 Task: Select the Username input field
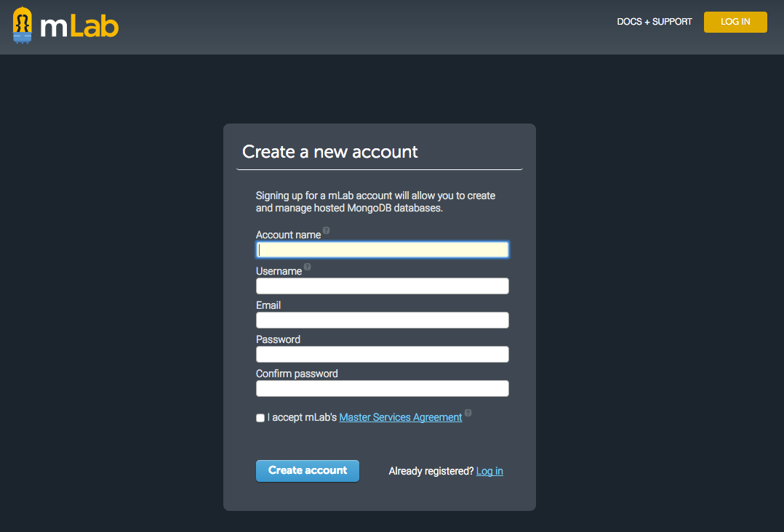[x=383, y=286]
